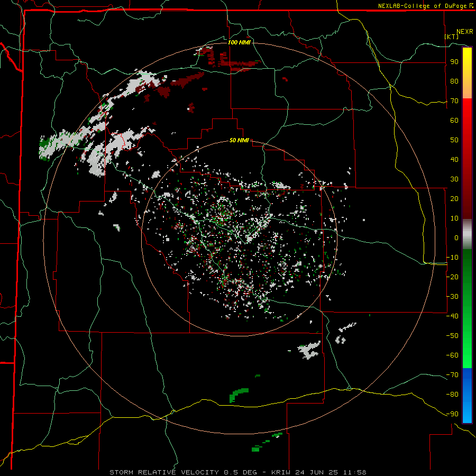Click the 50 NMI range ring label
This screenshot has width=476, height=476.
pyautogui.click(x=239, y=140)
